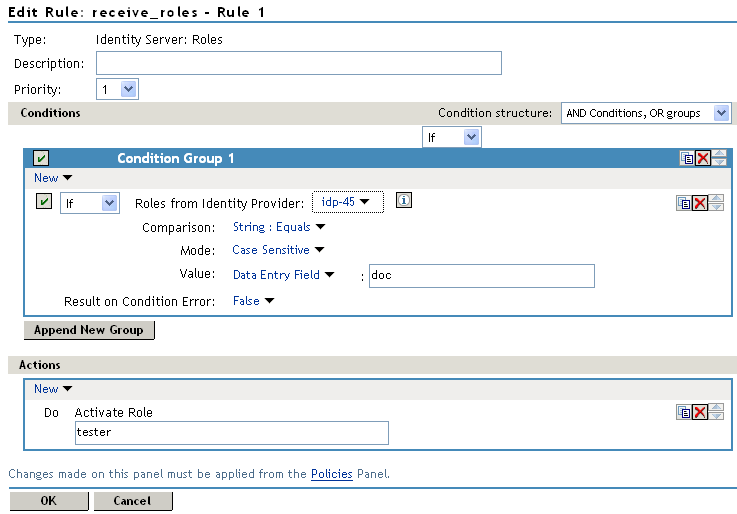
Task: Delete the Activate Role action
Action: point(700,412)
